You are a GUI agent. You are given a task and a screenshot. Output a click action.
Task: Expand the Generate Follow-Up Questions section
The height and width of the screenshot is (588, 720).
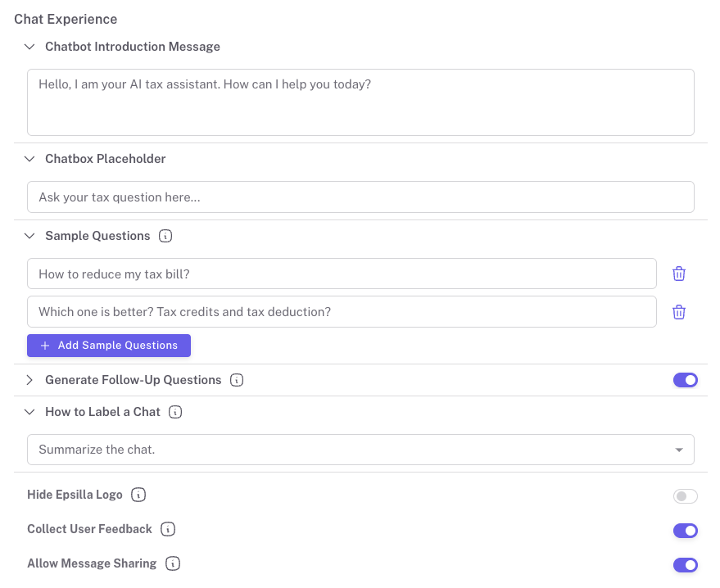[30, 380]
